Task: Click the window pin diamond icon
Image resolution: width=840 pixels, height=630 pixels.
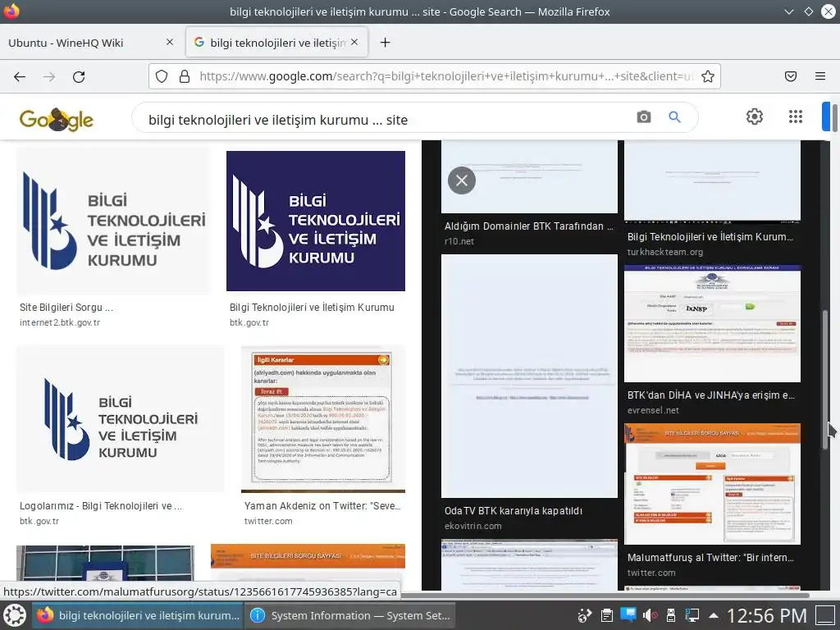Action: pos(808,11)
